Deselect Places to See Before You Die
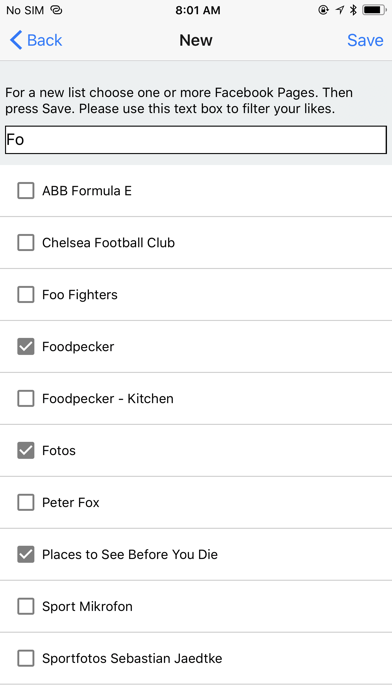The image size is (392, 696). pyautogui.click(x=26, y=554)
